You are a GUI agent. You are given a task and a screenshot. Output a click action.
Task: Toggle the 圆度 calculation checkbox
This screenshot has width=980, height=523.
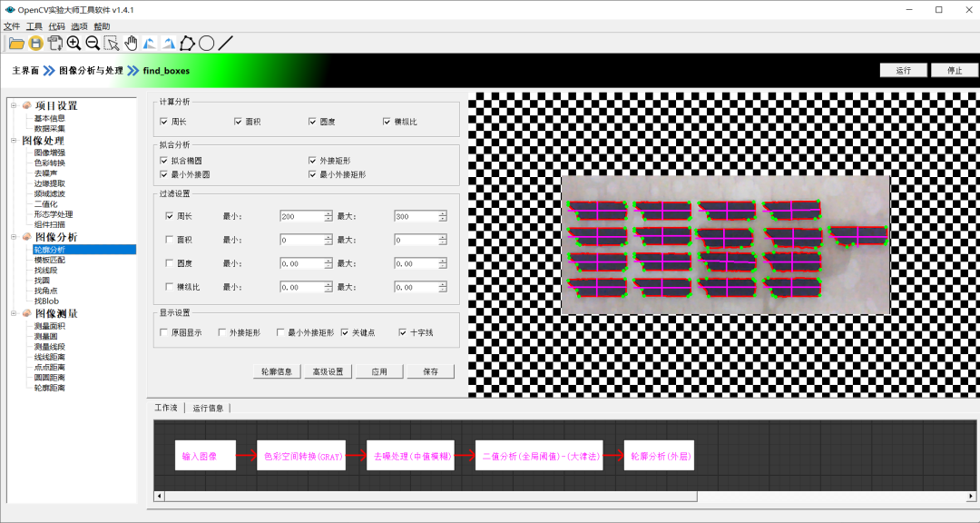click(x=312, y=122)
